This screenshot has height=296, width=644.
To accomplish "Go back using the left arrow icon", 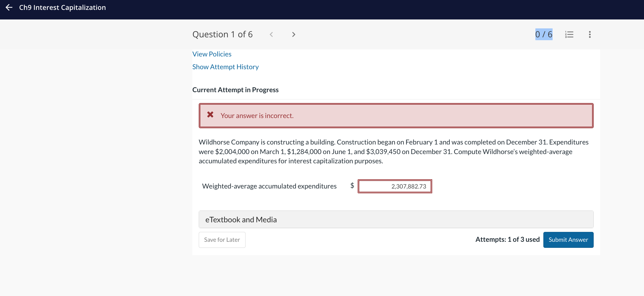I will [9, 7].
